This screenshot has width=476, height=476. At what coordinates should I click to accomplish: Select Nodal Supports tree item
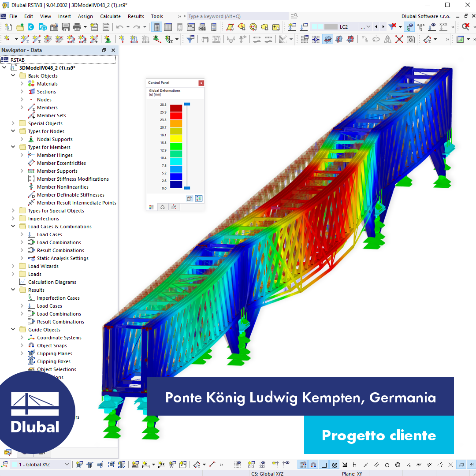click(55, 139)
